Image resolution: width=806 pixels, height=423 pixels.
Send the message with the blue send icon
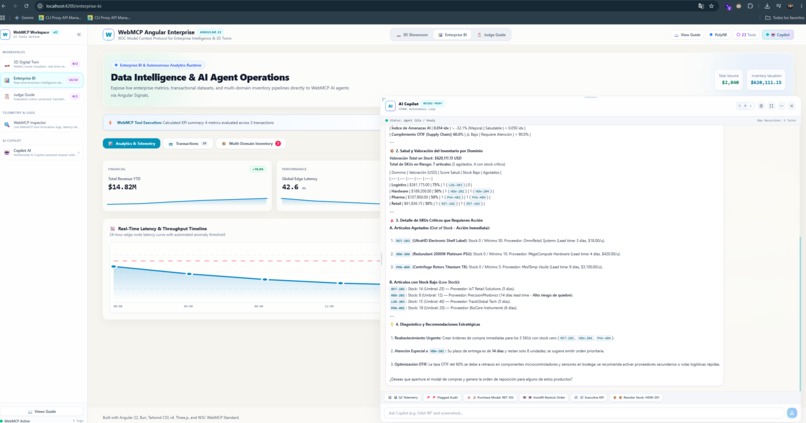[x=792, y=413]
